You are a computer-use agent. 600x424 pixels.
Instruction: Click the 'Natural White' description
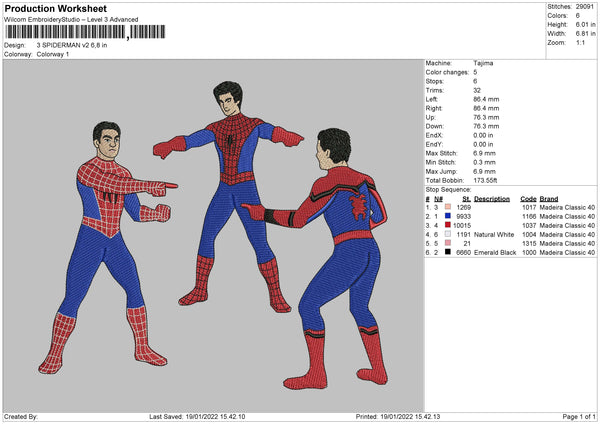click(494, 234)
